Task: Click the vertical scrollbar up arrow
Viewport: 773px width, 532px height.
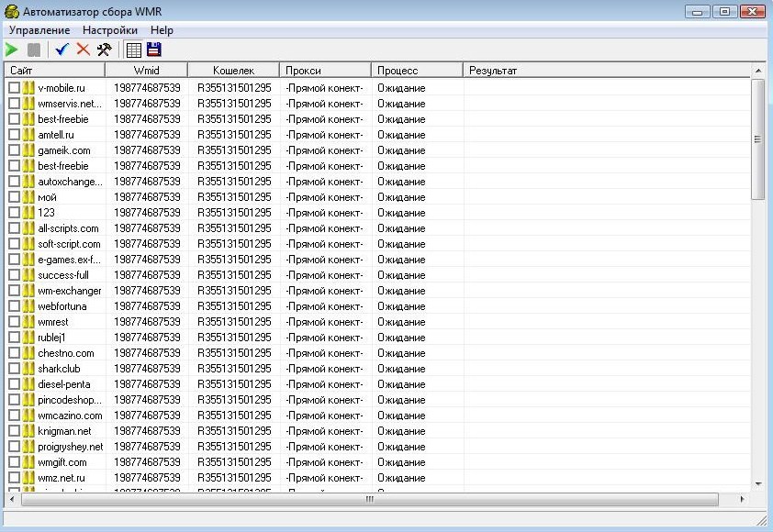Action: click(758, 71)
